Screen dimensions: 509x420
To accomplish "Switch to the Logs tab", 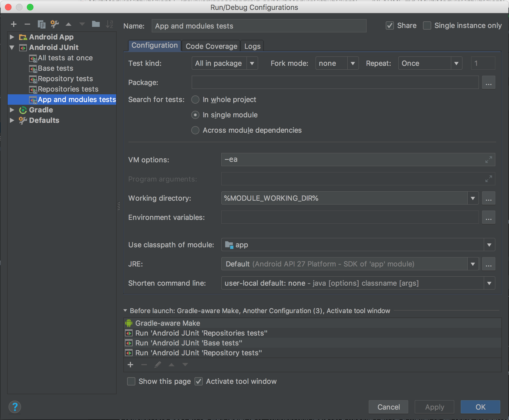I will [252, 46].
